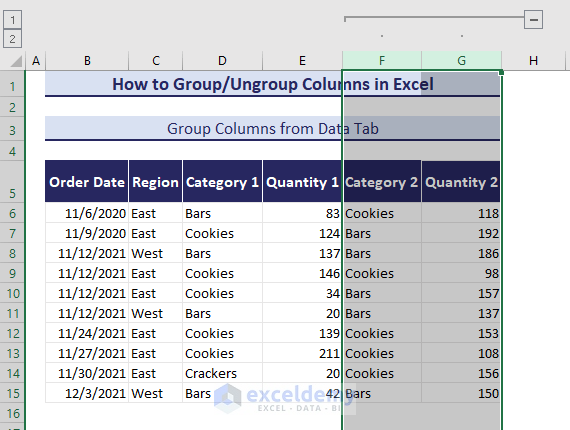Click the date cell 11/27/2021
The image size is (570, 430).
pyautogui.click(x=87, y=353)
